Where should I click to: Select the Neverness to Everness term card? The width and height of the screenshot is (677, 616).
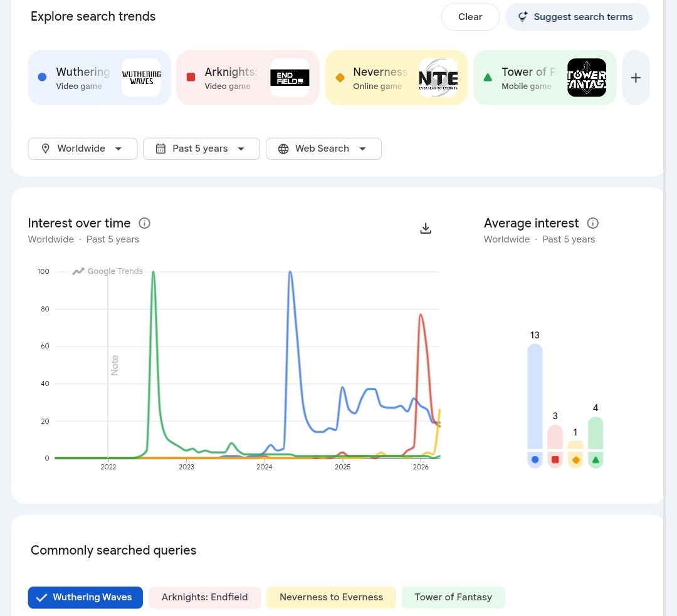click(x=396, y=78)
